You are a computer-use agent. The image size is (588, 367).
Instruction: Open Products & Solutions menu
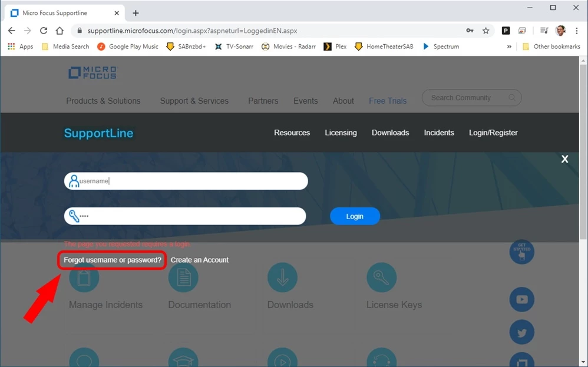(103, 101)
